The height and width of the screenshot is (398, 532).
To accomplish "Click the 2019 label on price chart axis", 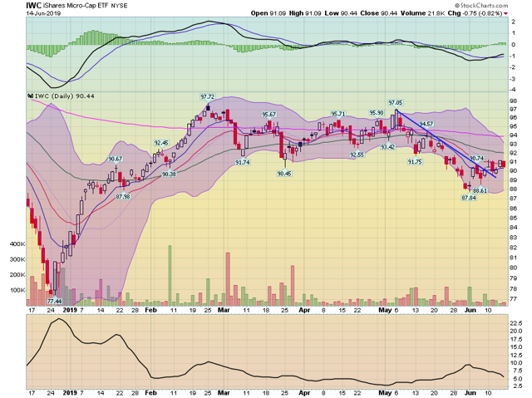I will tap(70, 310).
